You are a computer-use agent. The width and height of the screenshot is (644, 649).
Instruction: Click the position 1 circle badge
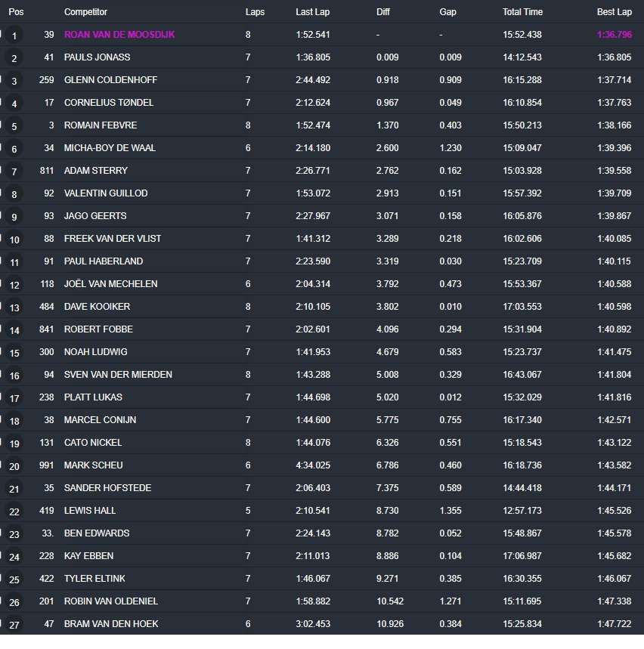coord(15,36)
